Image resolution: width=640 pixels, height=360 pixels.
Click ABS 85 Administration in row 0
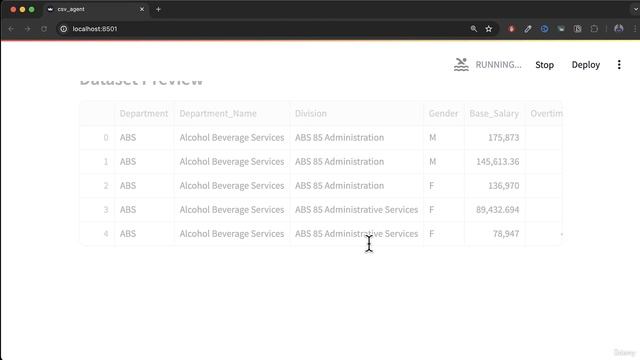coord(357,138)
